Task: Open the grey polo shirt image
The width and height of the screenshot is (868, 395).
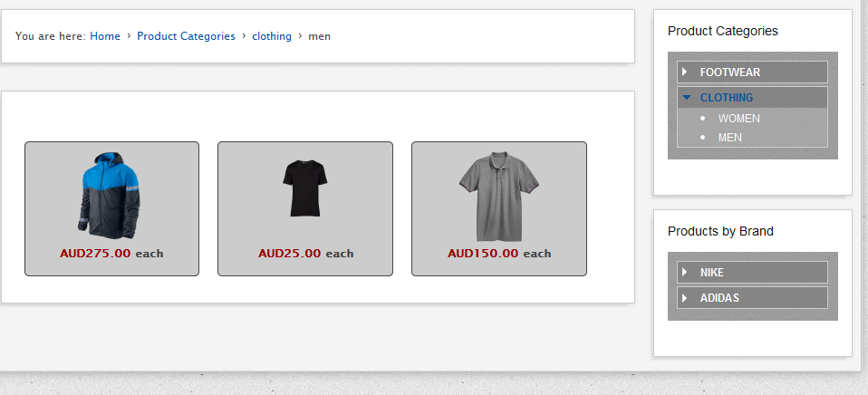Action: point(498,194)
